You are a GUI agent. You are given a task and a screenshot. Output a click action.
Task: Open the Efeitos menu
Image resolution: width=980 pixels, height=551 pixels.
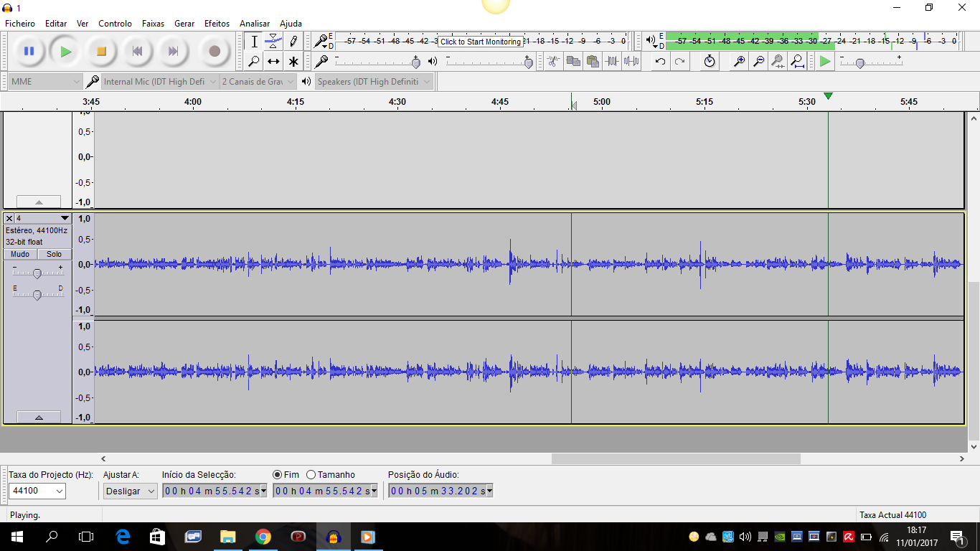(x=217, y=24)
